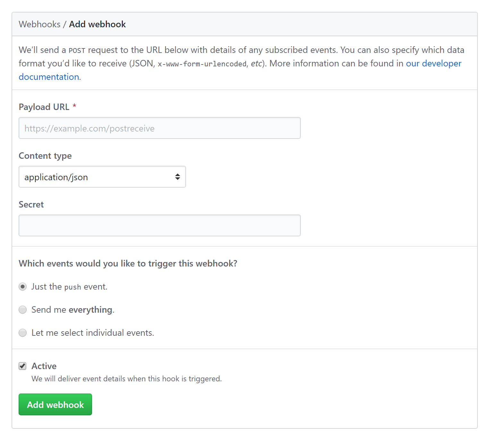Open the application/json content type dropdown

(x=102, y=177)
